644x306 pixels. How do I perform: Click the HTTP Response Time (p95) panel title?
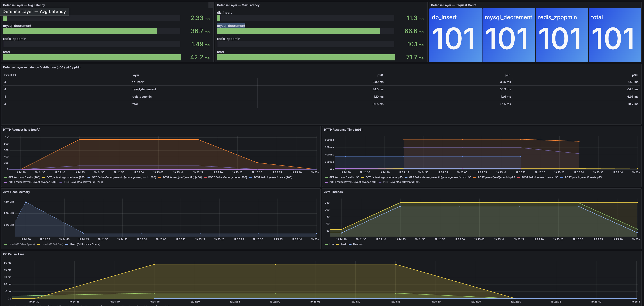pos(343,130)
